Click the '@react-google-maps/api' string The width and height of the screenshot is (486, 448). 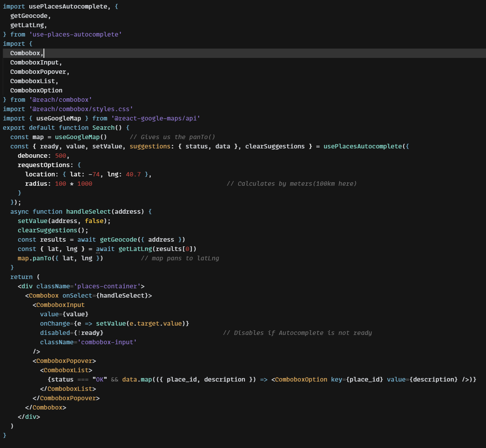[x=156, y=119]
